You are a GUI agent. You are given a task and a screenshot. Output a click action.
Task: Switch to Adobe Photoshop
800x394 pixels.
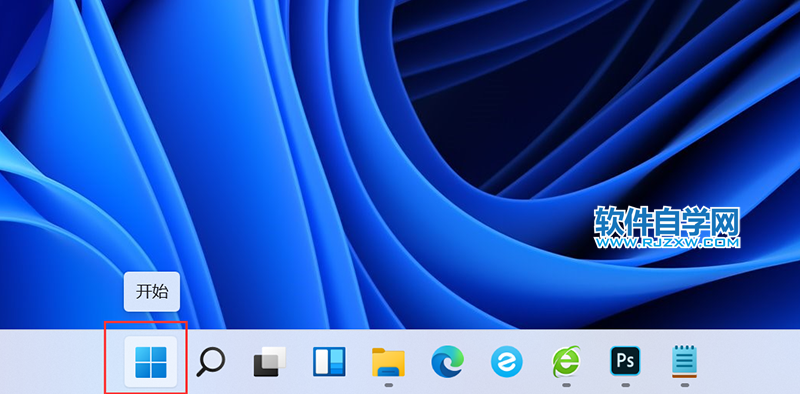tap(626, 361)
